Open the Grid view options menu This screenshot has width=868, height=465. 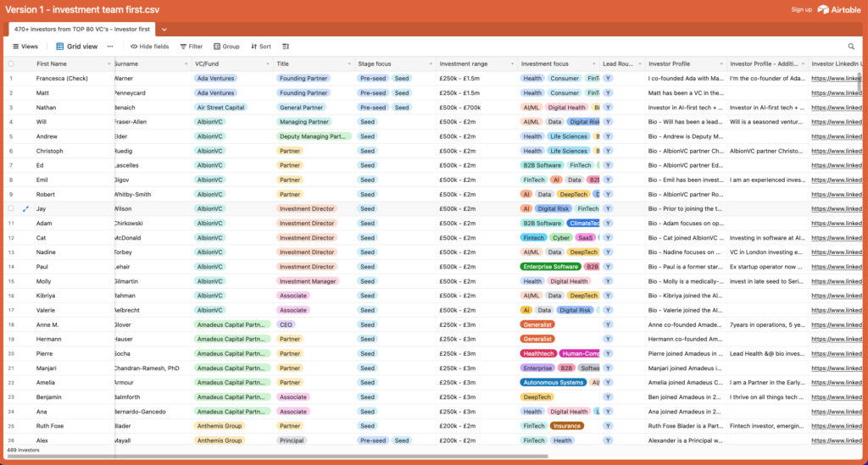pos(110,47)
